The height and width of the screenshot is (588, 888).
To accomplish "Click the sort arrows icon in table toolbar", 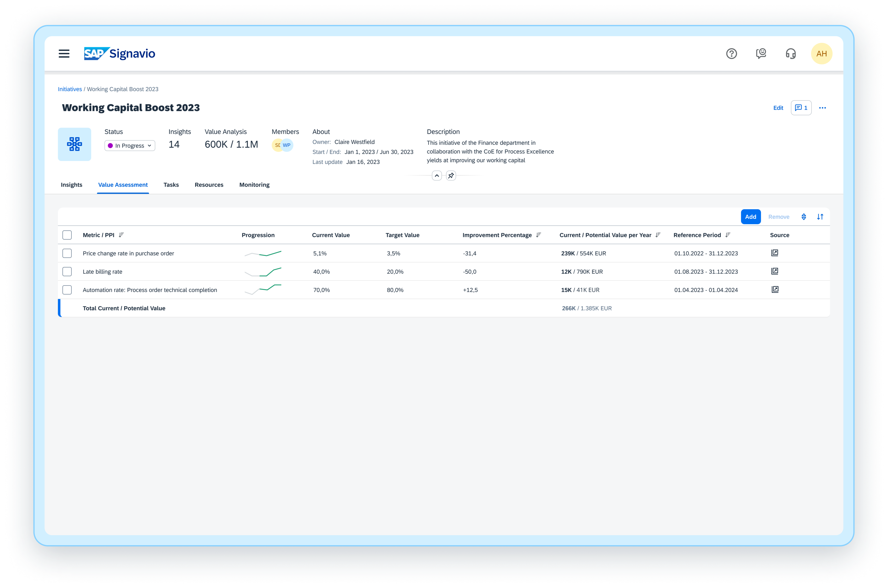I will (x=820, y=217).
